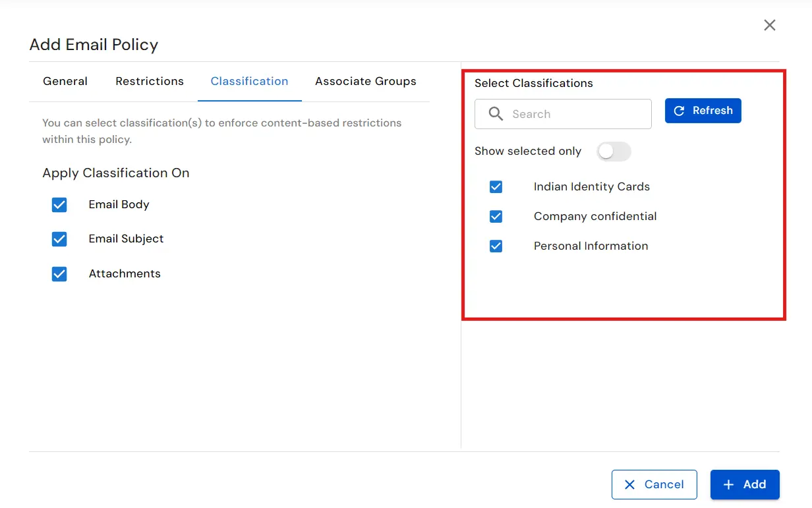Uncheck the Attachments checkbox
The height and width of the screenshot is (508, 812).
[x=59, y=273]
